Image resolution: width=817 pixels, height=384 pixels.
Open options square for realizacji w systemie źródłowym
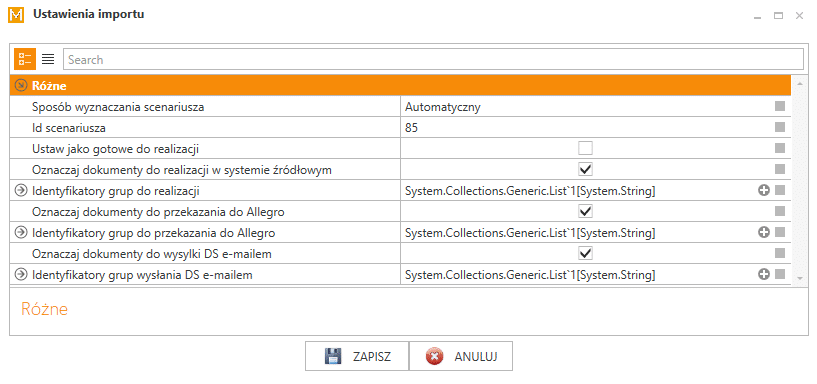(779, 169)
